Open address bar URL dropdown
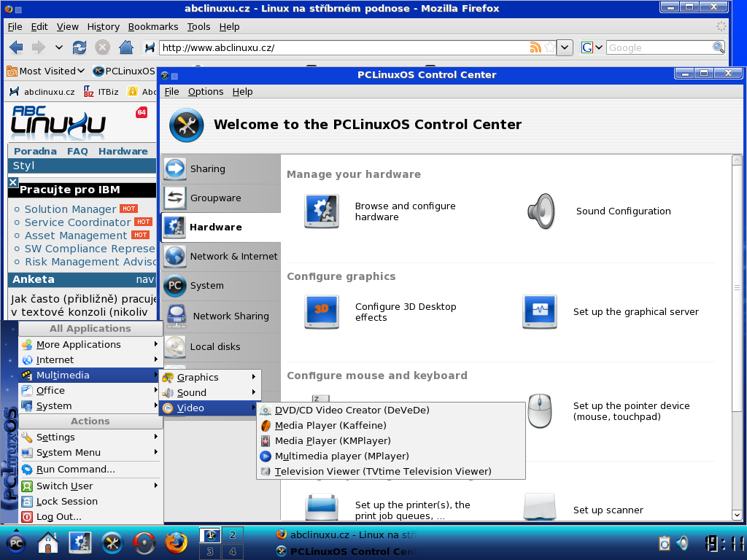 pos(565,47)
